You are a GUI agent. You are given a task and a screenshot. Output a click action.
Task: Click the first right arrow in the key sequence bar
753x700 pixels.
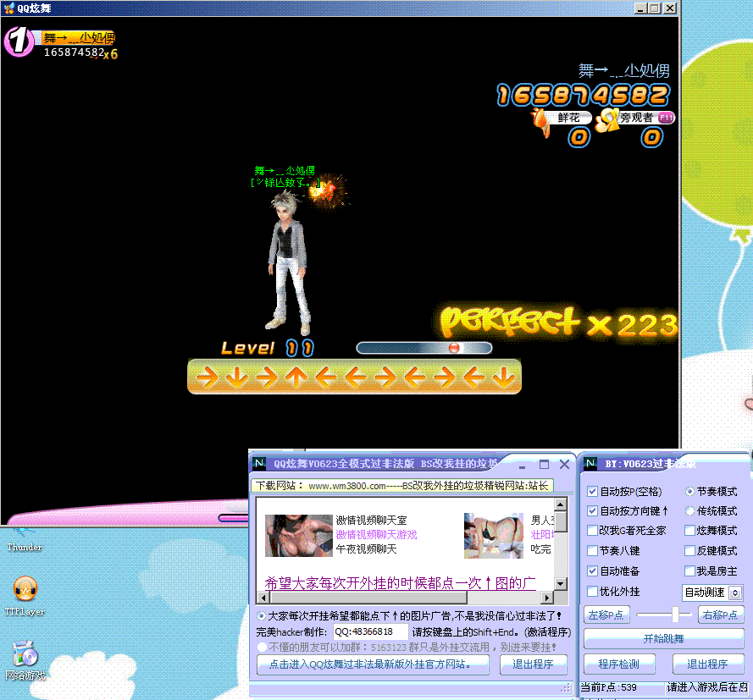[208, 378]
